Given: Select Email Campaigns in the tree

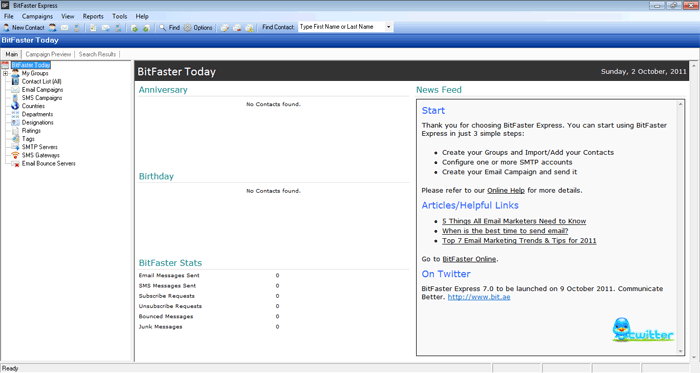Looking at the screenshot, I should coord(42,90).
